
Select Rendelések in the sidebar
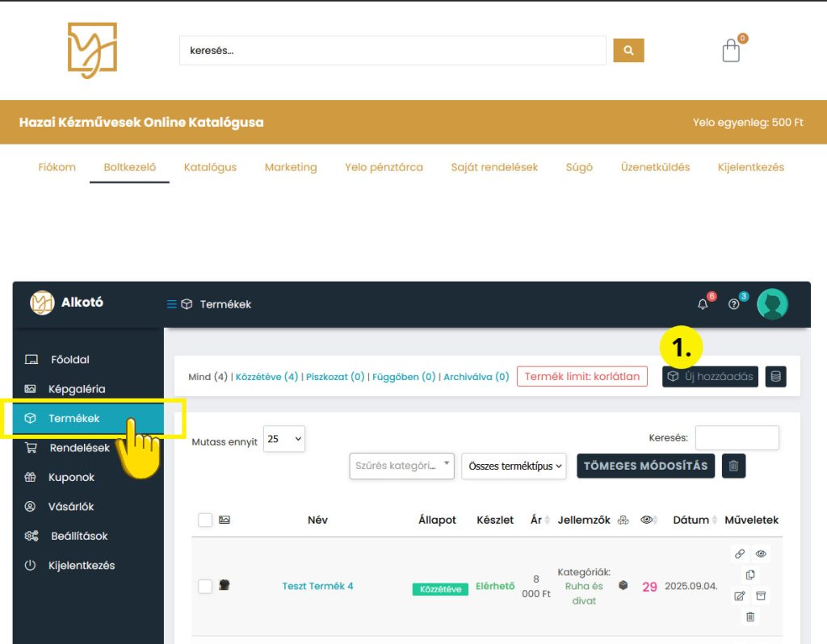coord(79,448)
